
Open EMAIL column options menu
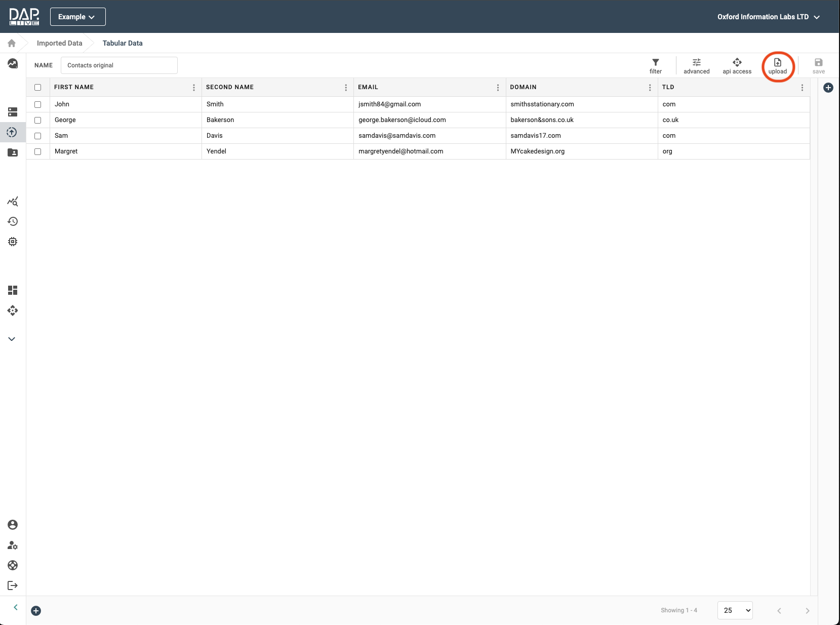click(x=498, y=88)
